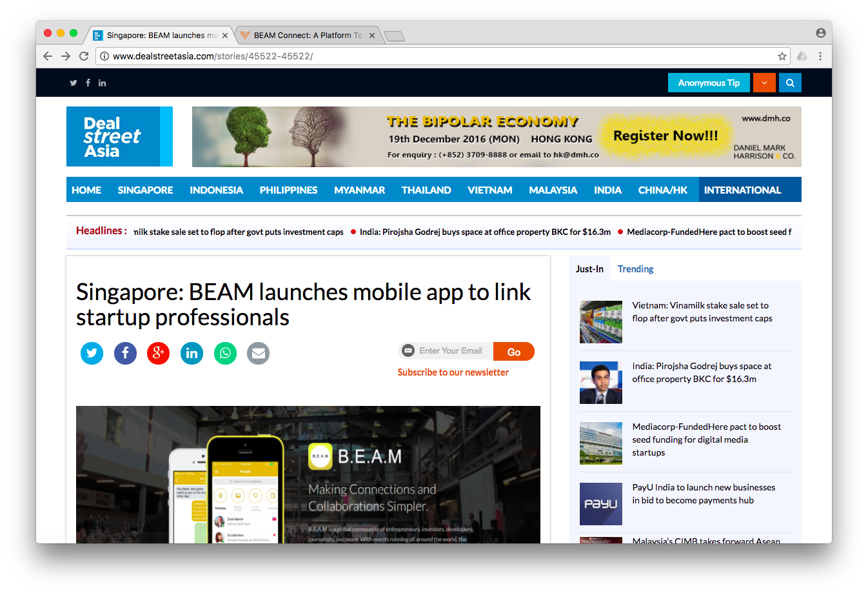868x595 pixels.
Task: Open PHILIPPINES navigation item
Action: pyautogui.click(x=288, y=190)
